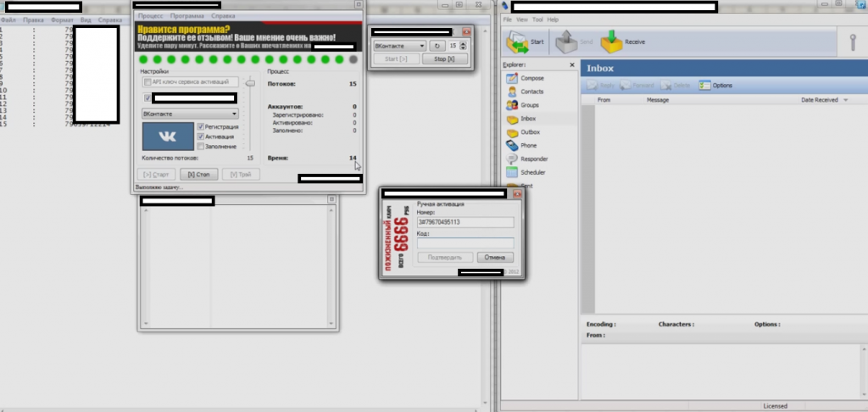This screenshot has height=412, width=868.
Task: Close the Explorer panel with the X
Action: click(x=572, y=64)
